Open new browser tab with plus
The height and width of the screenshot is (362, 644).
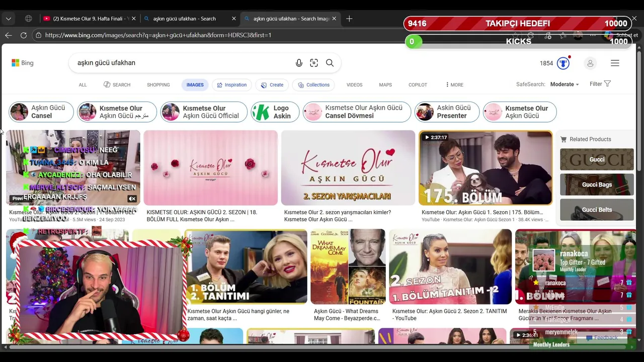point(349,19)
